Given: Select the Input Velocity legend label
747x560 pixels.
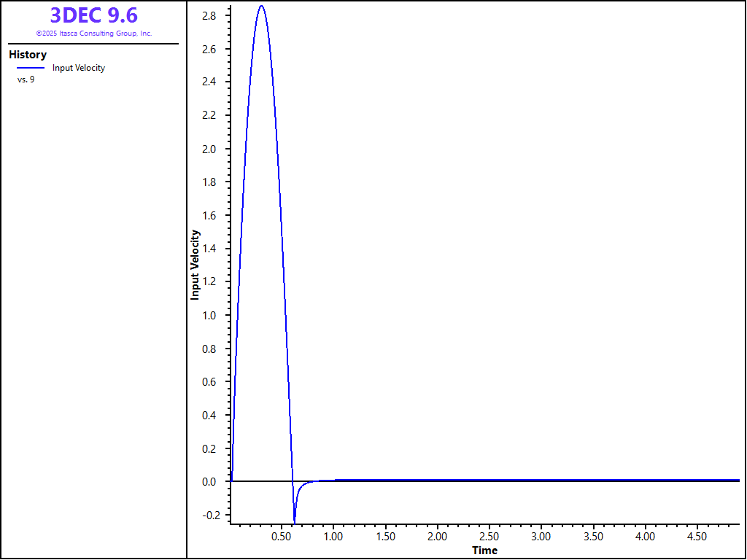Looking at the screenshot, I should coord(79,68).
